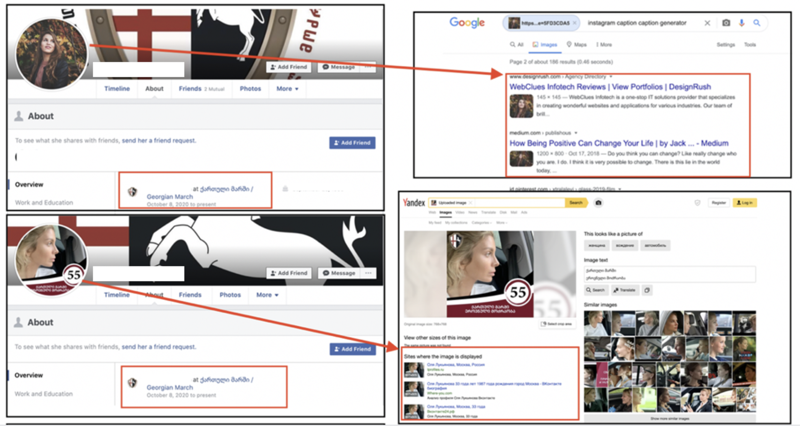Open Georgian March link on 55-badge profile
The height and width of the screenshot is (428, 800).
coord(169,388)
